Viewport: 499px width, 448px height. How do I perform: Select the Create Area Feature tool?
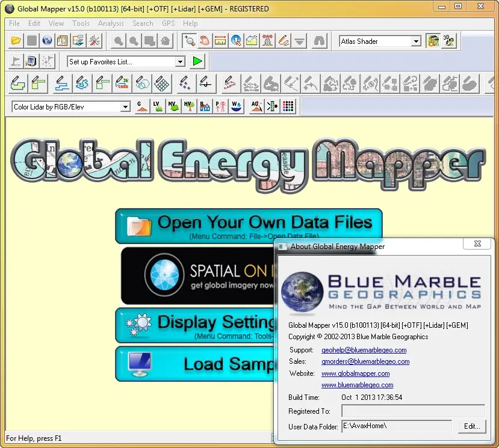18,84
